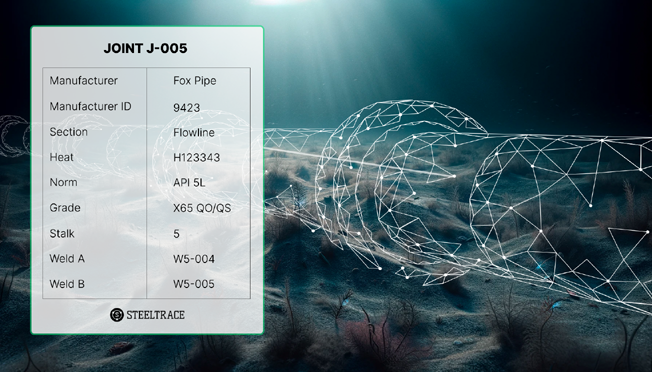Select heat number H123343
The width and height of the screenshot is (652, 372).
(x=196, y=158)
